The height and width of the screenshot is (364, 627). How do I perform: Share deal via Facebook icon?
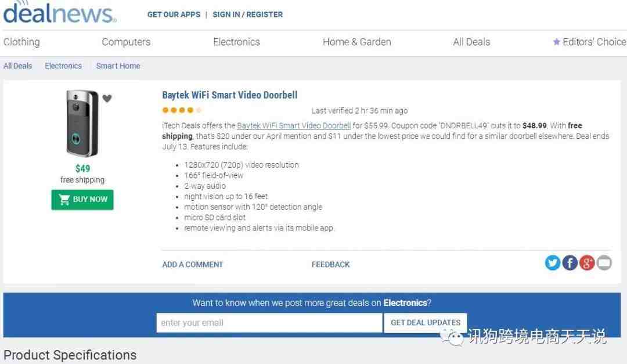click(570, 263)
